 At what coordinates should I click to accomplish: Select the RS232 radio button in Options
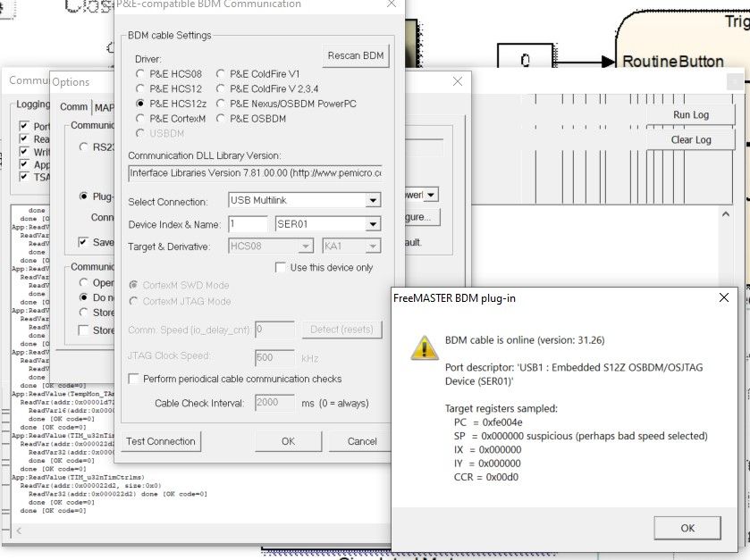point(83,147)
